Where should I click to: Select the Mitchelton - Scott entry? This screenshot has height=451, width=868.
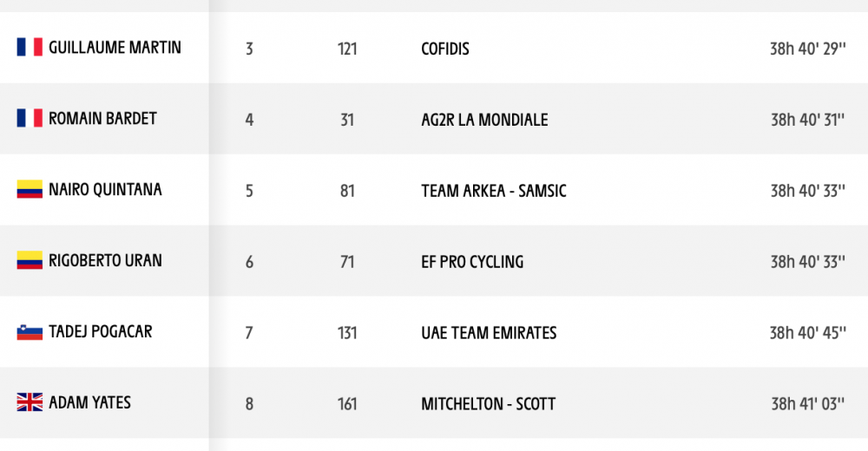(488, 404)
